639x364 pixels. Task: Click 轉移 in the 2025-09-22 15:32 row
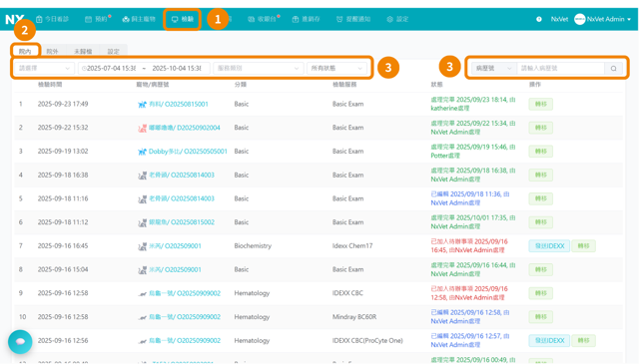(x=541, y=128)
